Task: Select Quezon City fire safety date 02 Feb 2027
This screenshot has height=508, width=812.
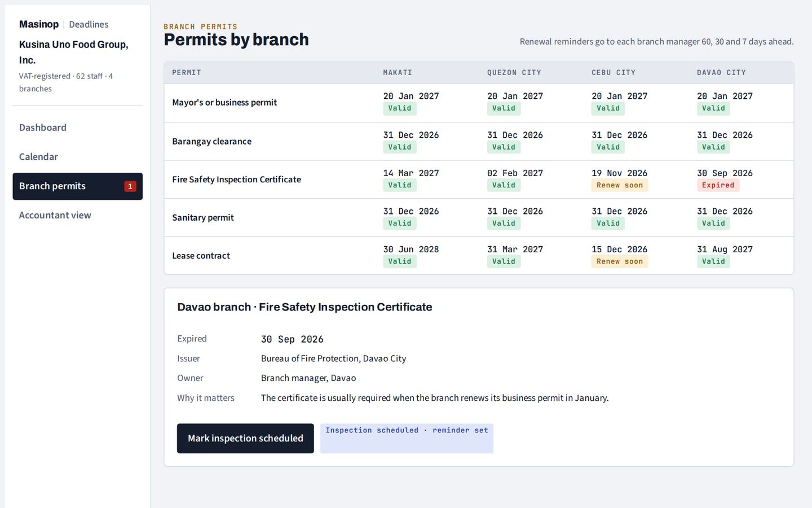Action: pyautogui.click(x=515, y=173)
